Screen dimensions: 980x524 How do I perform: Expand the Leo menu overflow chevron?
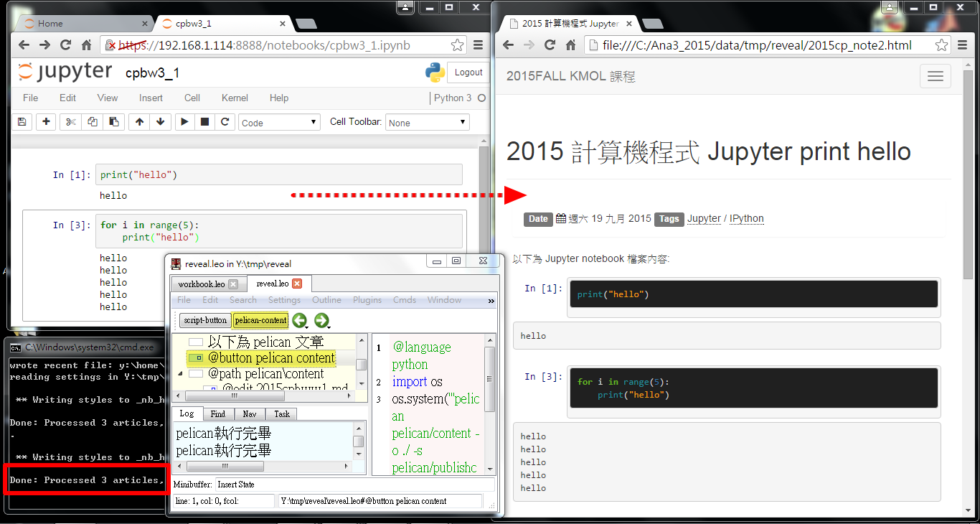[x=491, y=301]
